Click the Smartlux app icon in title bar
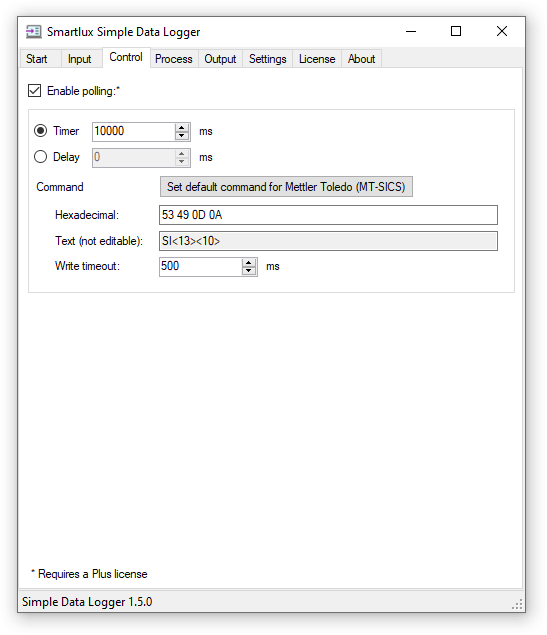 (34, 32)
